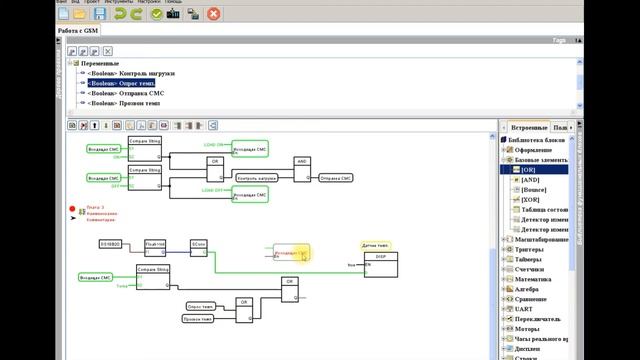Select the [Bounce] block in the library

click(533, 190)
